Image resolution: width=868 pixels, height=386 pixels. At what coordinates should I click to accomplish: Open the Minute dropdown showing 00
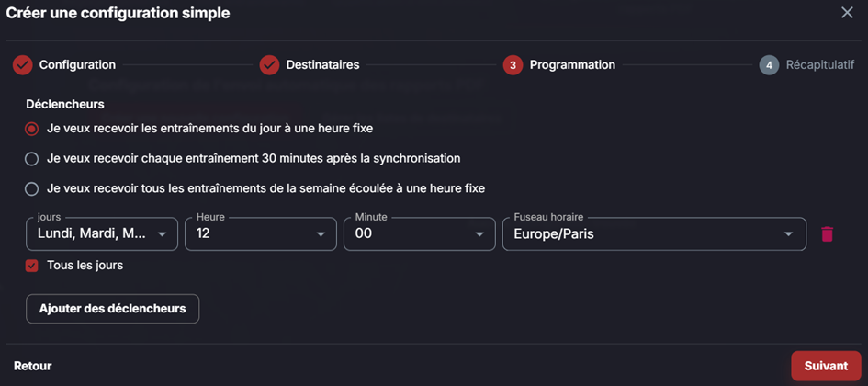[420, 234]
